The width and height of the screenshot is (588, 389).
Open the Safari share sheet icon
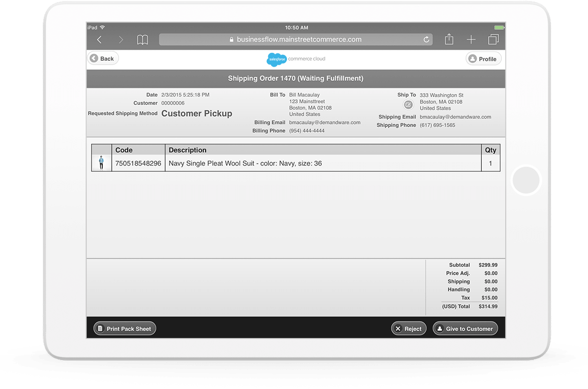tap(449, 39)
